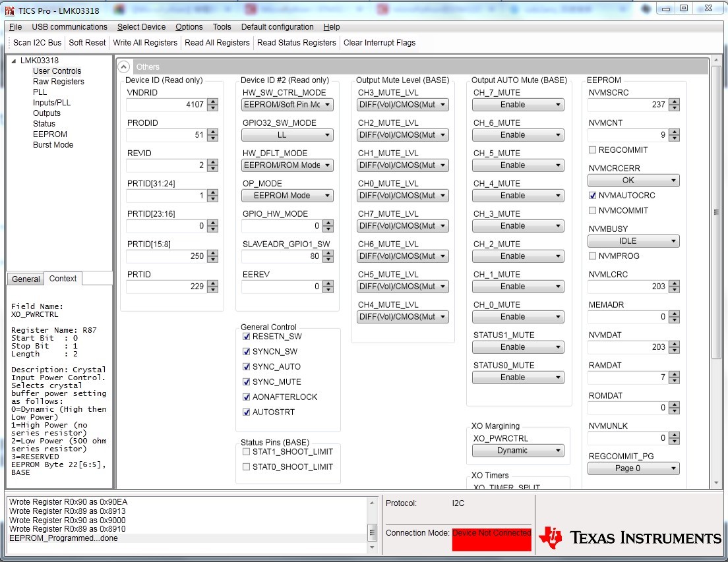Open OP_MODE dropdown

coord(288,196)
